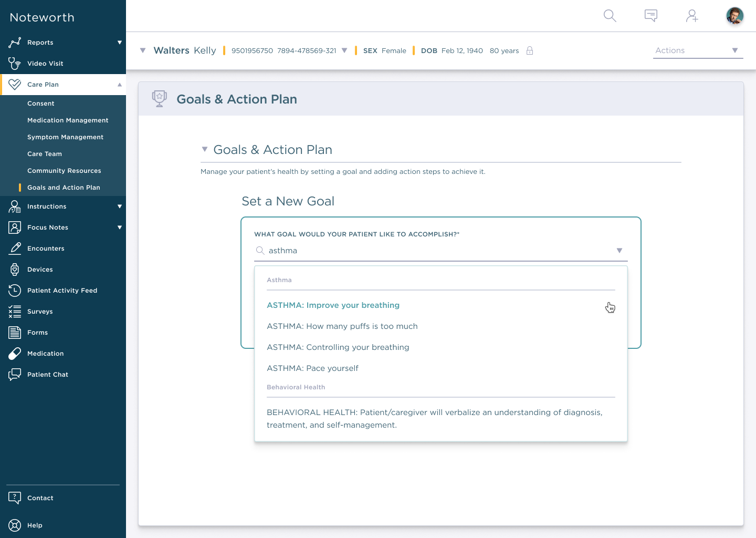The width and height of the screenshot is (756, 538).
Task: Click the lock icon beside patient age
Action: click(x=530, y=50)
